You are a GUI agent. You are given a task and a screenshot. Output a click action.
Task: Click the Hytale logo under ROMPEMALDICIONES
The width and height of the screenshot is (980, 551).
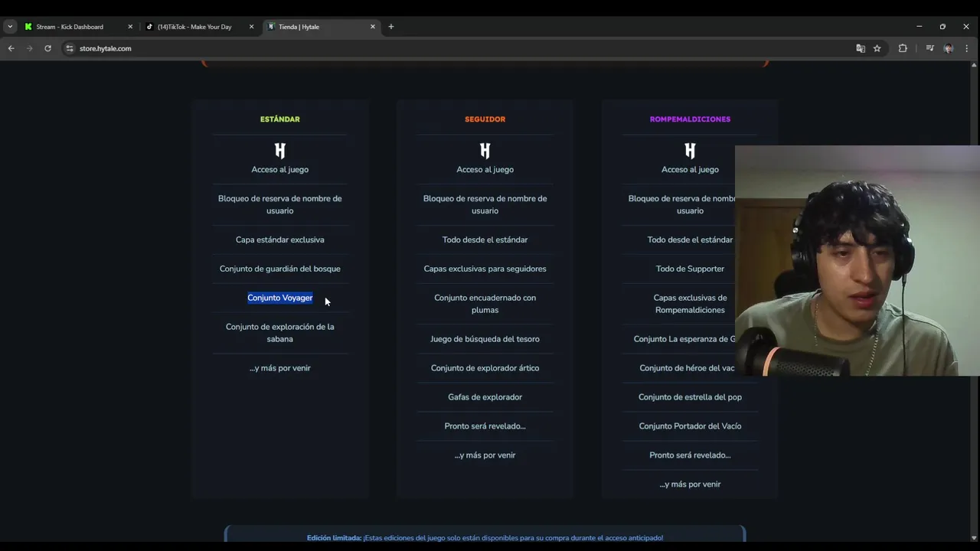(x=690, y=151)
